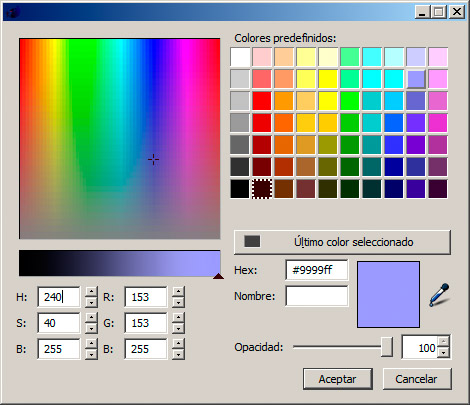Decrease the RGB blue value with the down arrow
Viewport: 470px width, 405px height.
pyautogui.click(x=178, y=354)
